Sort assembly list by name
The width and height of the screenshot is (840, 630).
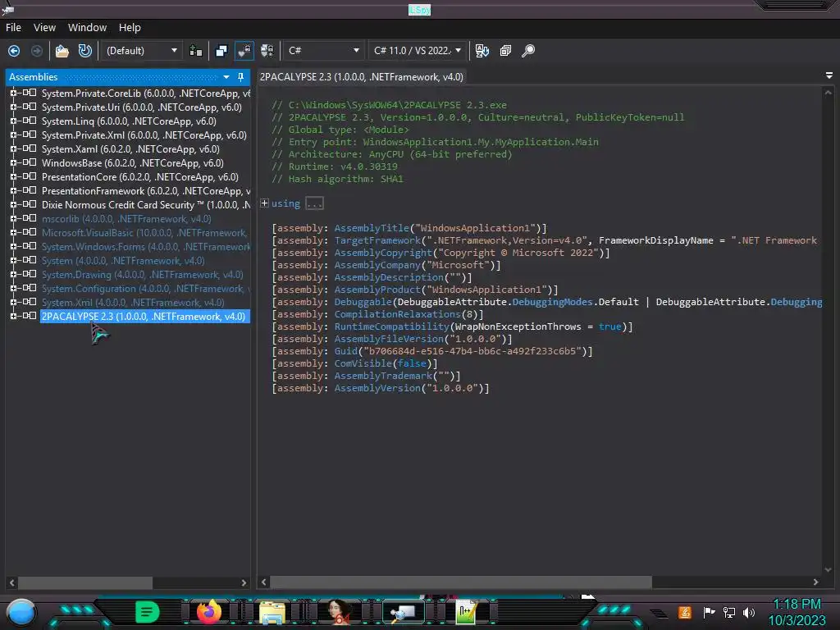click(x=482, y=51)
